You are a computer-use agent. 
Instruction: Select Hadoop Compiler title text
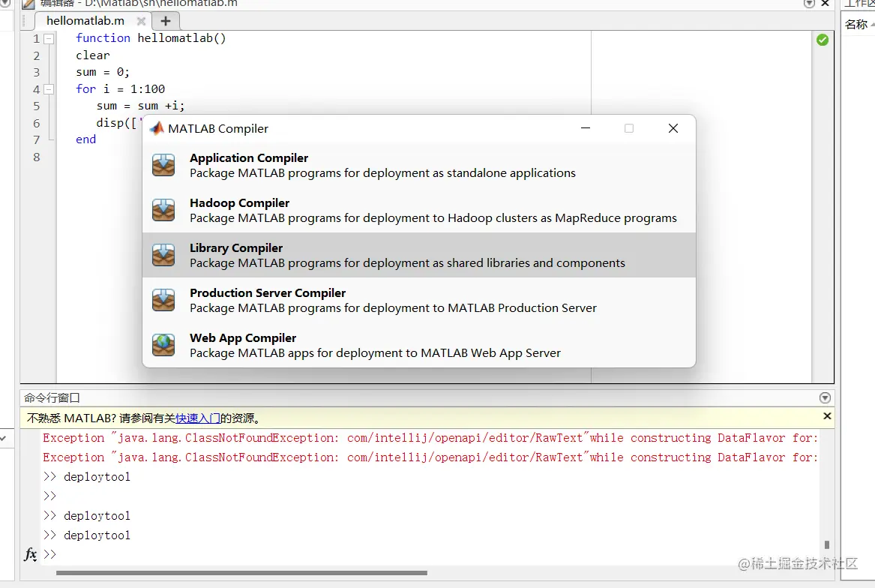tap(239, 202)
